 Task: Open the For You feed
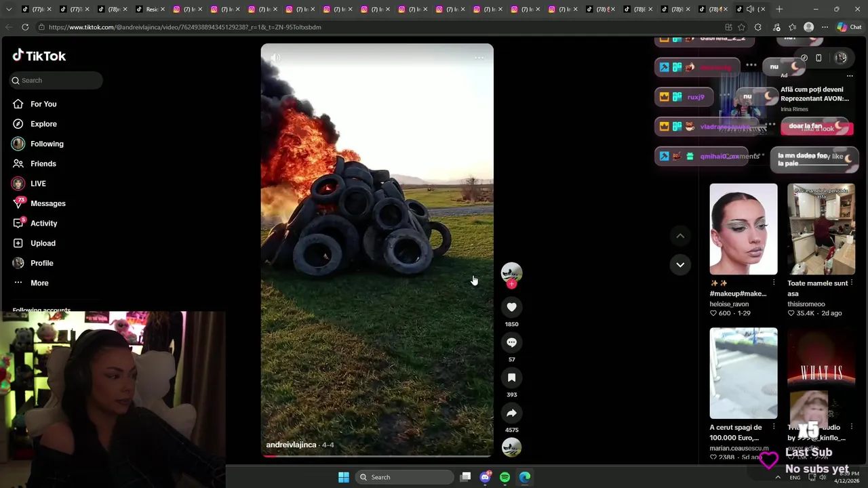[x=43, y=104]
